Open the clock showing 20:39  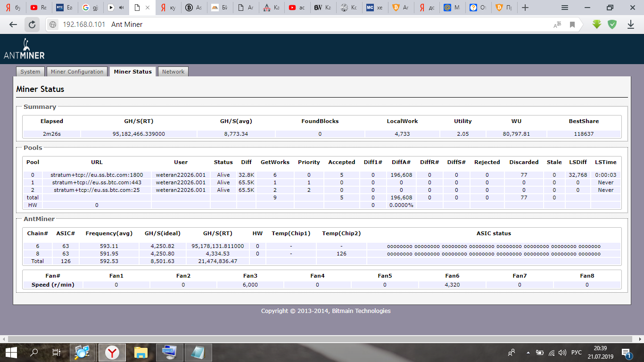coord(600,352)
